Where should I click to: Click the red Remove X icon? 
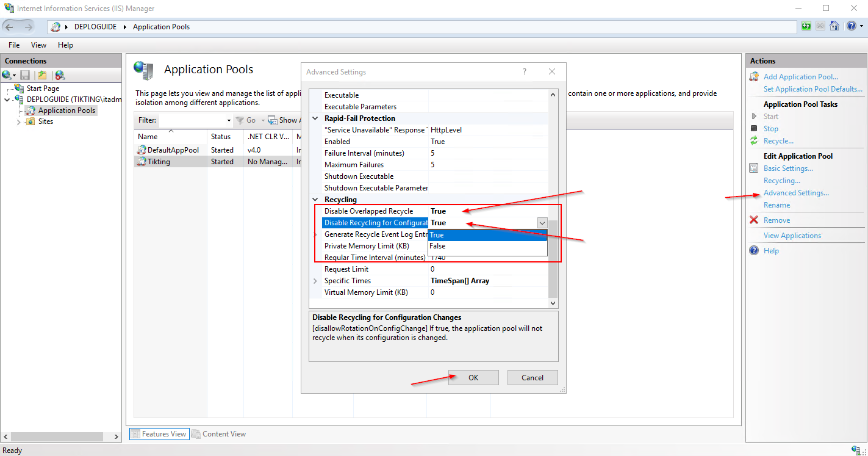point(755,220)
